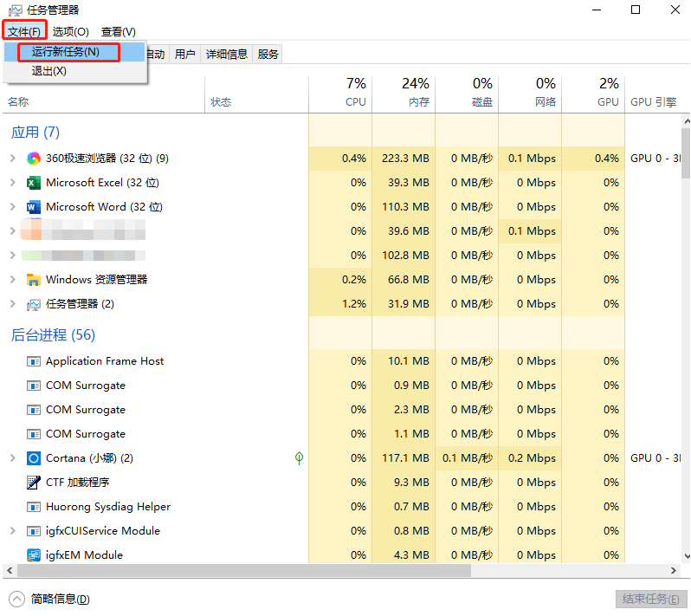The image size is (691, 616).
Task: Collapse view using 简略信息 arrow toggle
Action: point(17,599)
